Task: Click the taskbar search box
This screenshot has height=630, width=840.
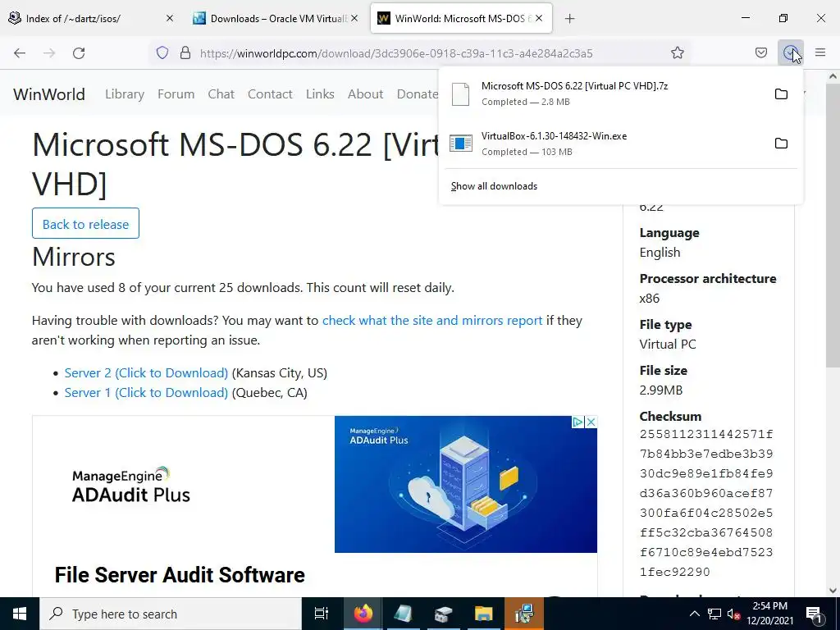Action: pyautogui.click(x=171, y=614)
